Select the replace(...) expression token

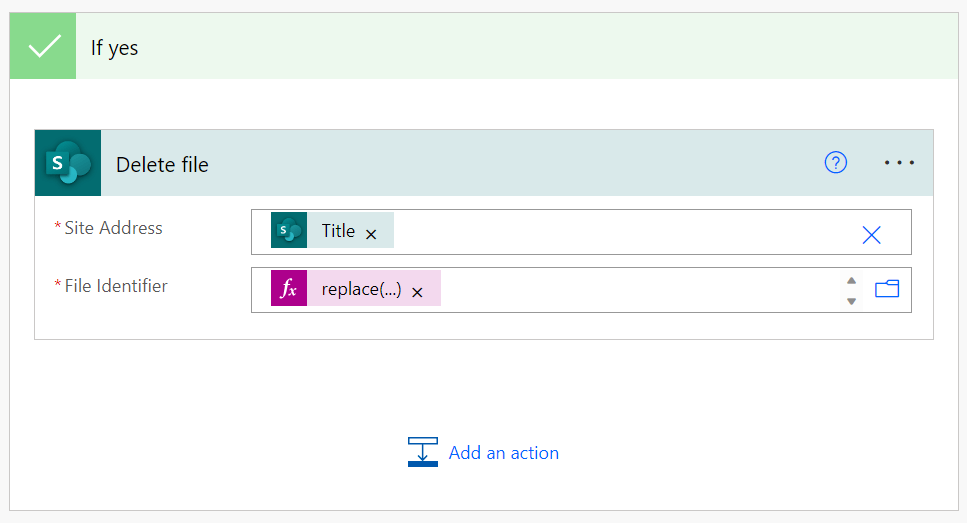361,290
